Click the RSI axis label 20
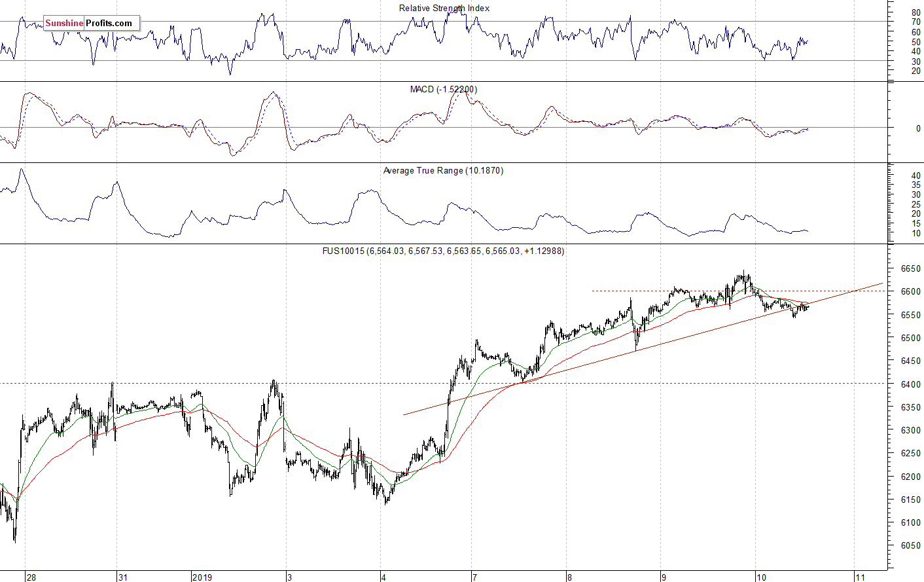Screen dimensions: 924x582 915,71
